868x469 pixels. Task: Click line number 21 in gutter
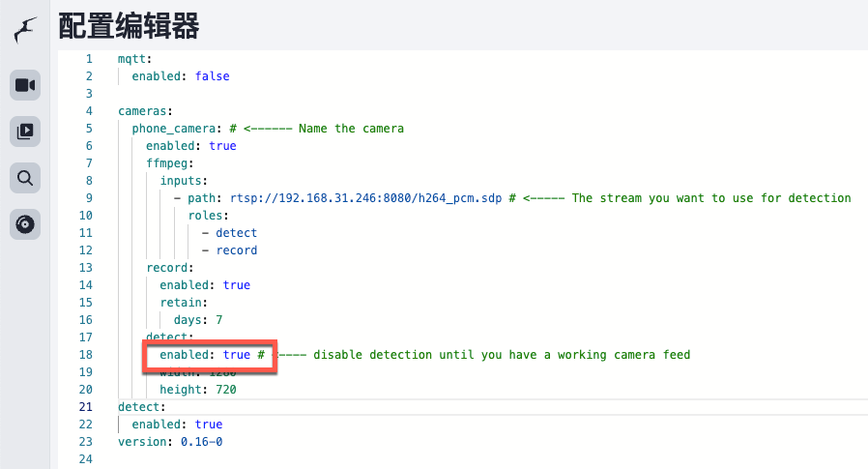[86, 407]
